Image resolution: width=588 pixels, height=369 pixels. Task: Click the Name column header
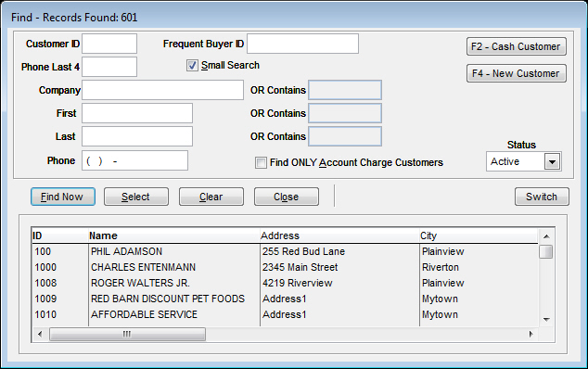(x=174, y=235)
